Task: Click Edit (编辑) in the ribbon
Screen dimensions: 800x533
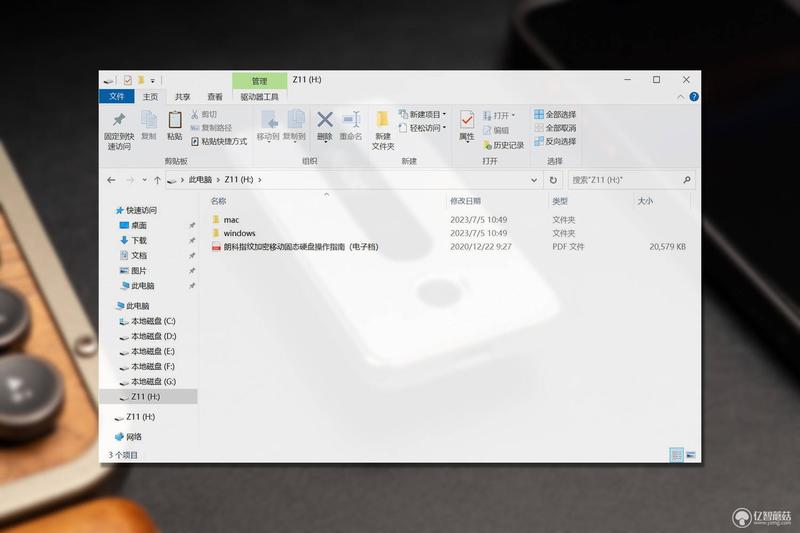Action: point(496,130)
